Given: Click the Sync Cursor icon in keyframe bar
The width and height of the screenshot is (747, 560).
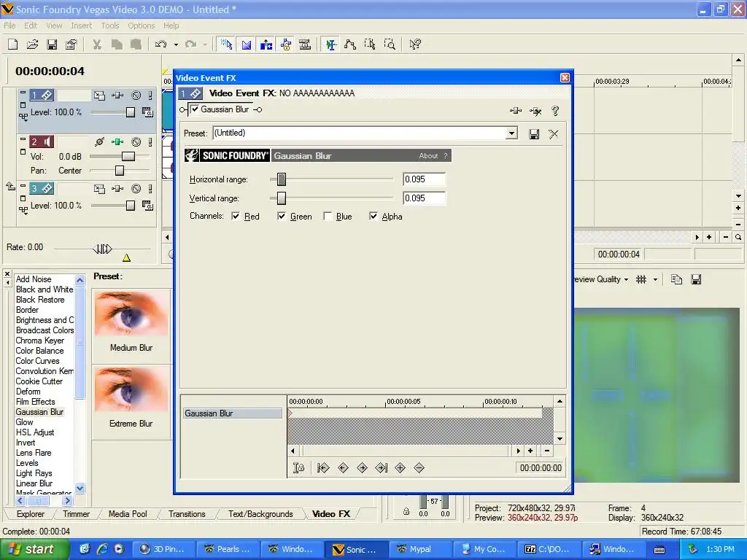Looking at the screenshot, I should pyautogui.click(x=298, y=467).
